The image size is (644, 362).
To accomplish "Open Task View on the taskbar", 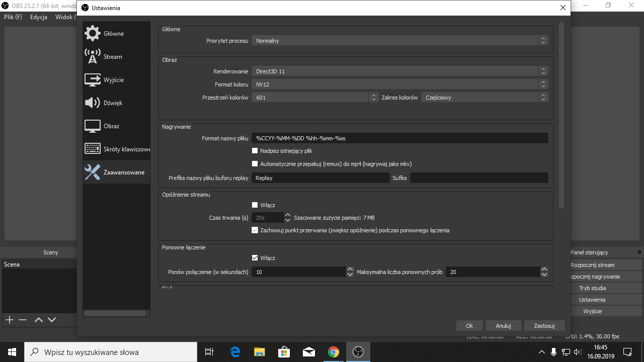I will click(210, 352).
